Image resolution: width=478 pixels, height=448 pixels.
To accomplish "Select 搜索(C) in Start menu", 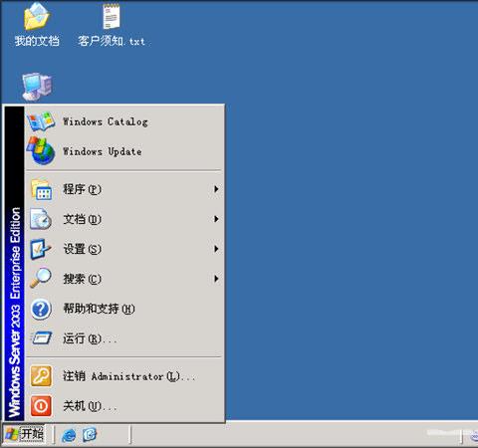I will point(124,279).
